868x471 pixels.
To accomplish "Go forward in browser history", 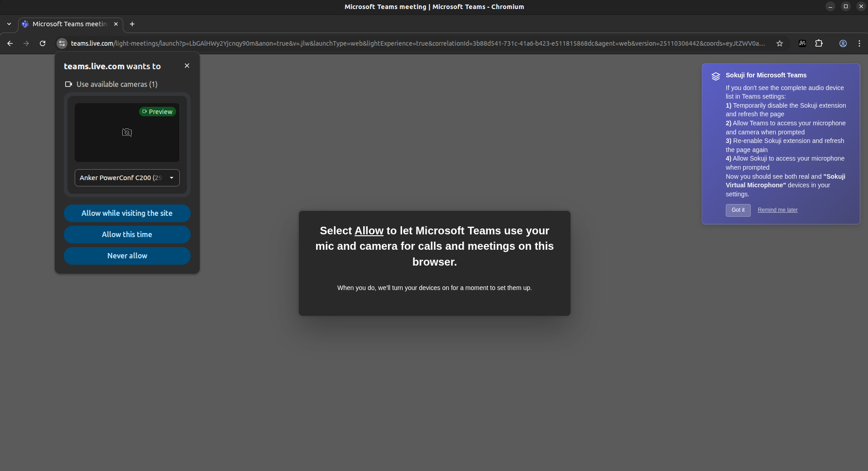I will click(26, 43).
